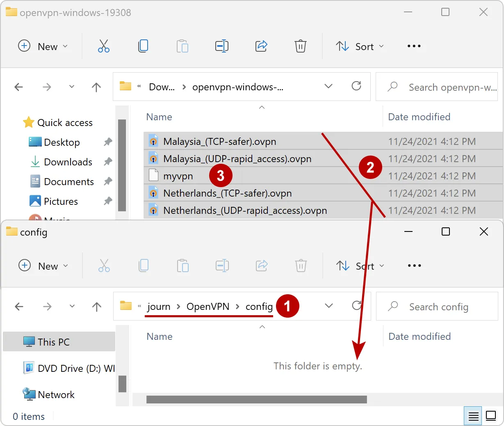The height and width of the screenshot is (426, 504).
Task: Click inside the Search config box
Action: click(439, 307)
